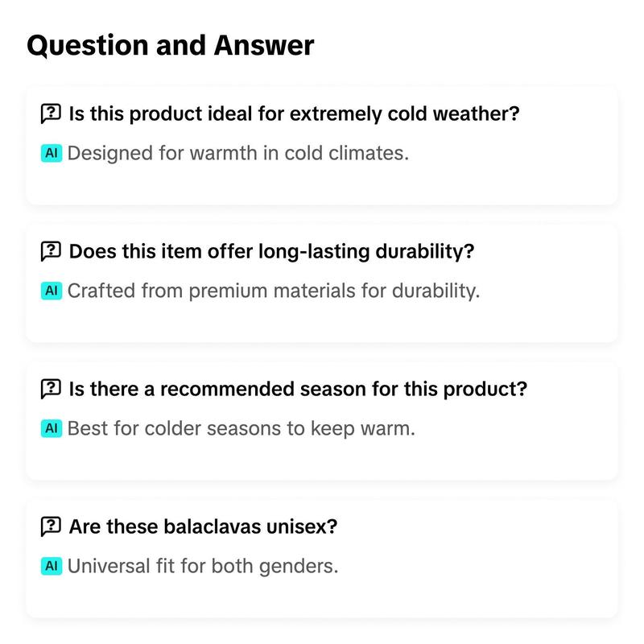
Task: Open 'Is this product ideal for extremely cold weather?'
Action: click(x=294, y=114)
